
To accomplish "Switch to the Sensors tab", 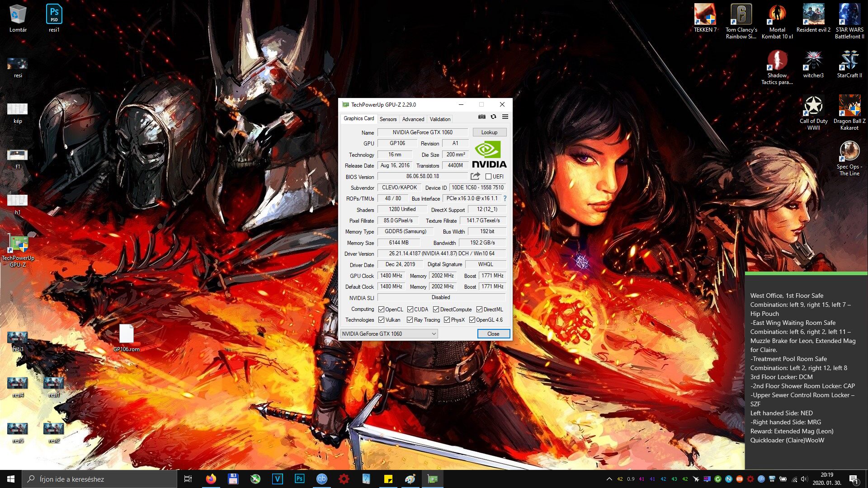I will pos(388,119).
